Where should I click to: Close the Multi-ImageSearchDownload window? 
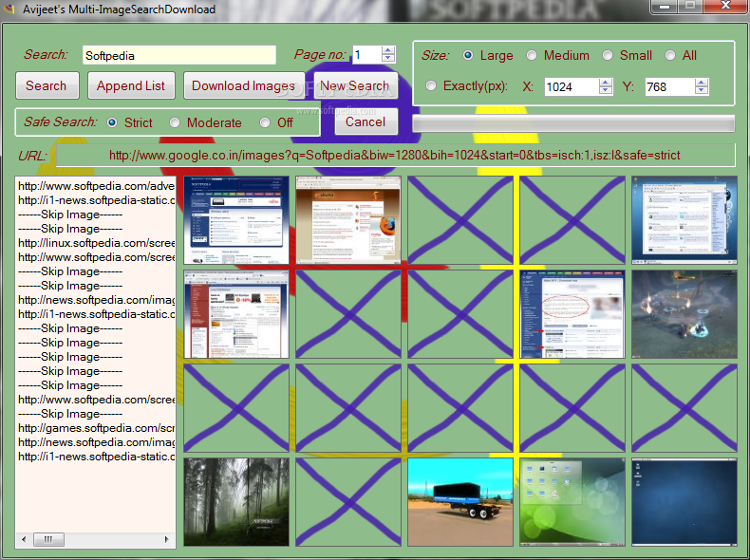point(725,7)
